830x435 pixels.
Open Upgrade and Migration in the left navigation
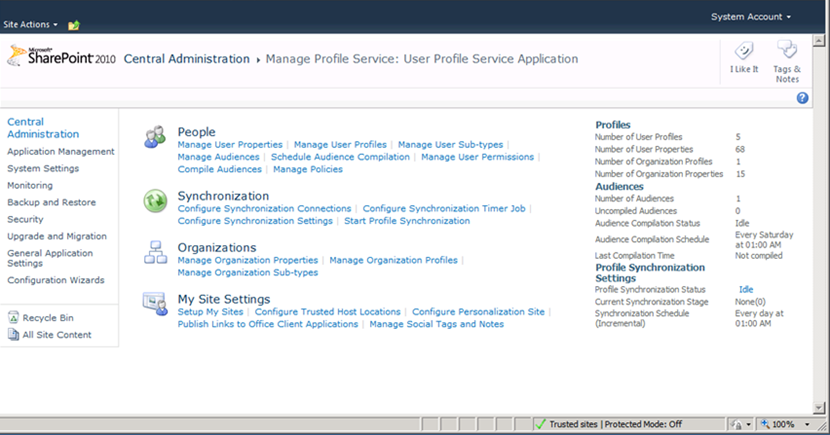[x=57, y=236]
